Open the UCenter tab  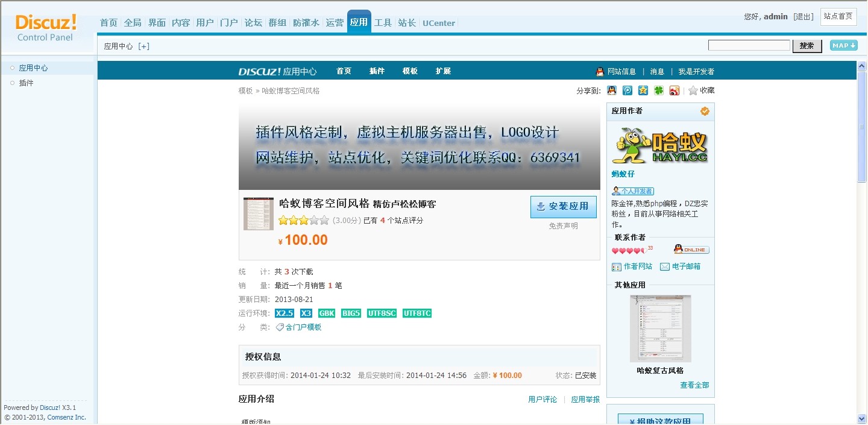pyautogui.click(x=439, y=23)
